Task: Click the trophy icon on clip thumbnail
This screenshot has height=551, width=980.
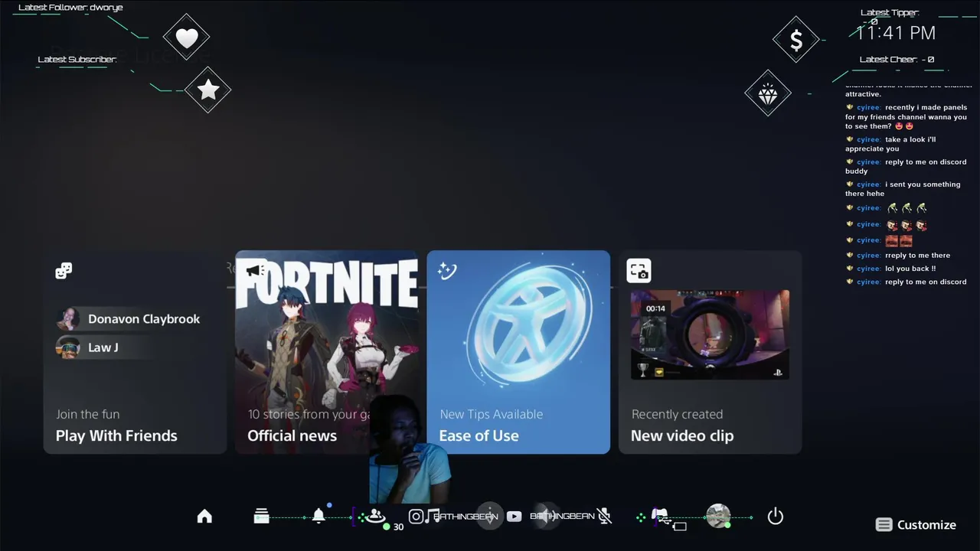Action: pyautogui.click(x=643, y=371)
